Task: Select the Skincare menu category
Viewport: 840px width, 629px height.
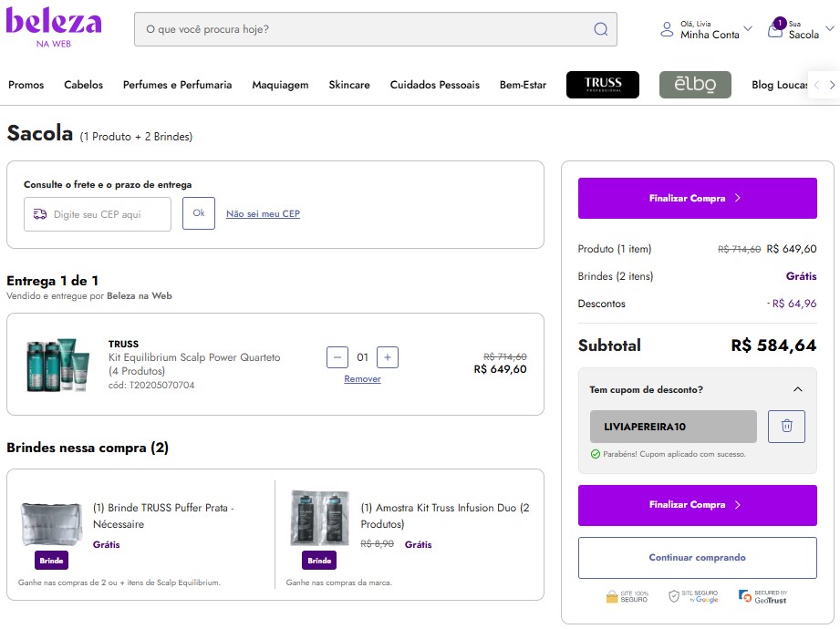Action: click(x=349, y=85)
